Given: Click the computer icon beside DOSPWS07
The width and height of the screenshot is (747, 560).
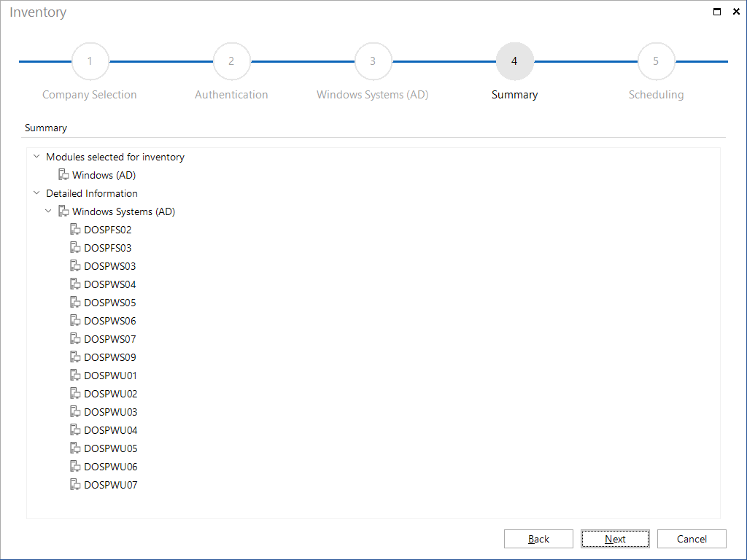Looking at the screenshot, I should pyautogui.click(x=75, y=338).
